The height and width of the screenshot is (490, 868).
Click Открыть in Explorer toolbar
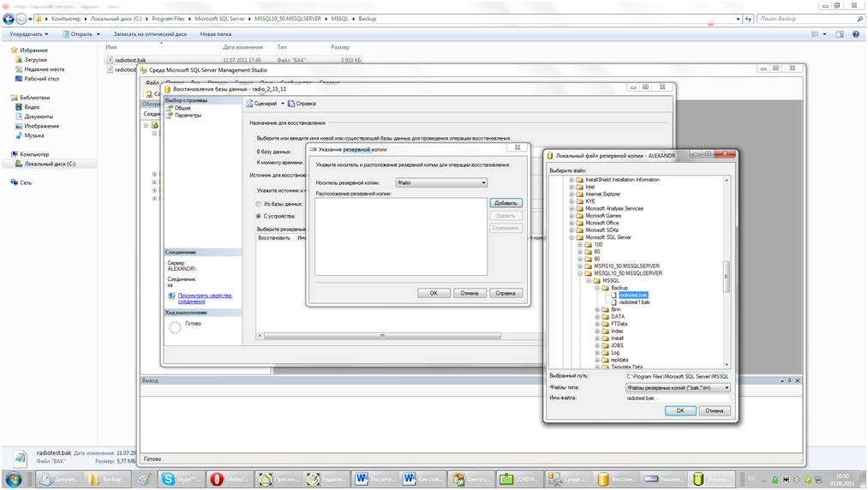81,34
